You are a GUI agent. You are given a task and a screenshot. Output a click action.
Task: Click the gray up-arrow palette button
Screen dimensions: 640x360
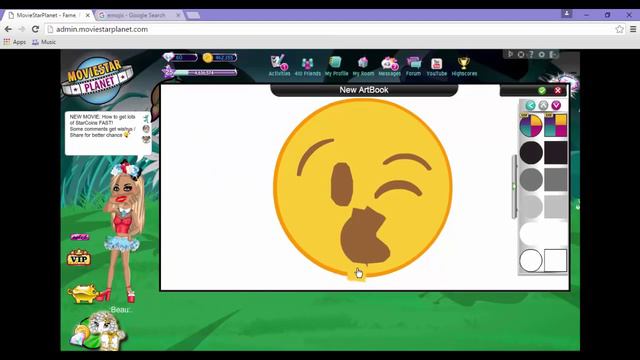pos(543,105)
